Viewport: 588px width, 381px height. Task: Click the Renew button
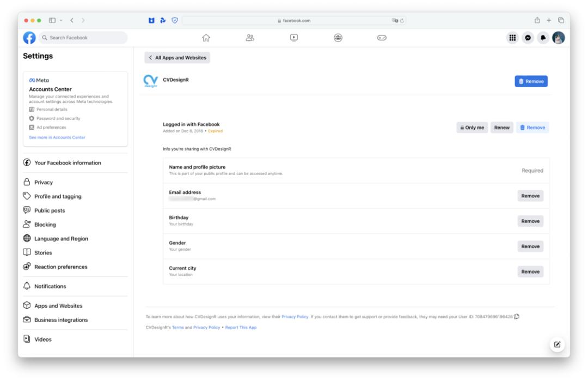[501, 128]
